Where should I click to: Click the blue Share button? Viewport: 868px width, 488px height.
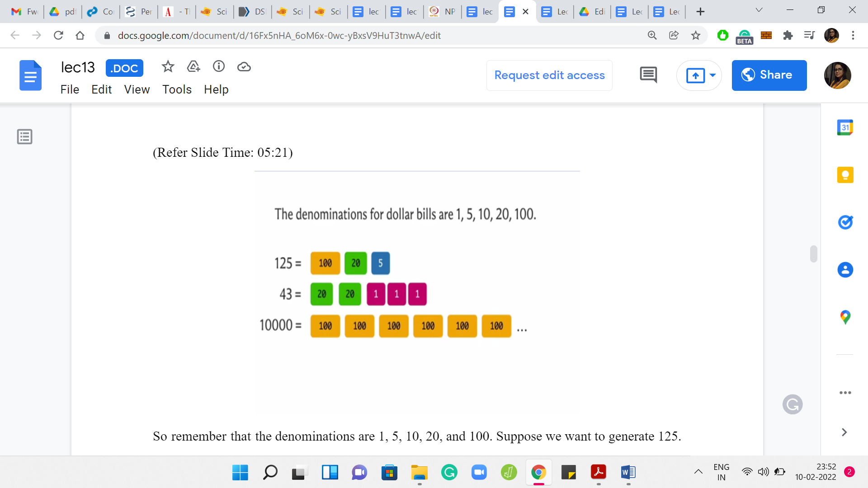click(769, 75)
